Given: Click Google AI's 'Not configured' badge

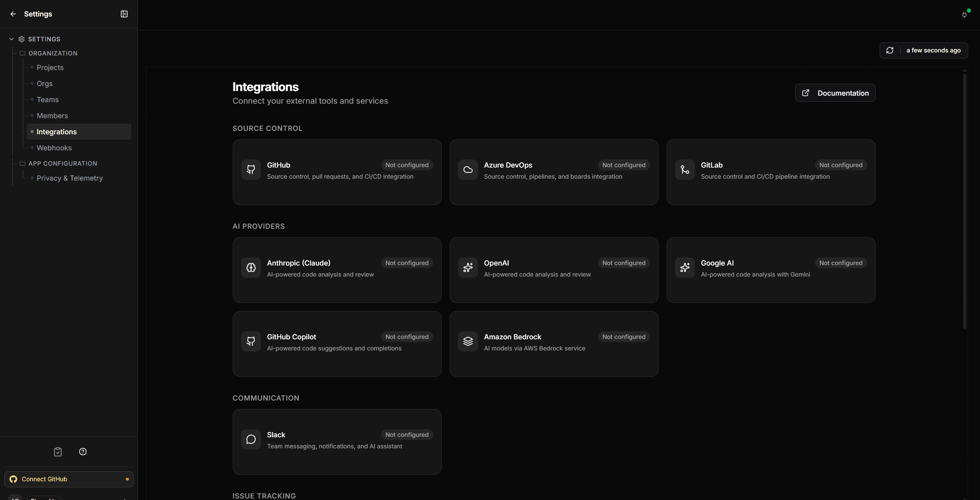Looking at the screenshot, I should (841, 263).
